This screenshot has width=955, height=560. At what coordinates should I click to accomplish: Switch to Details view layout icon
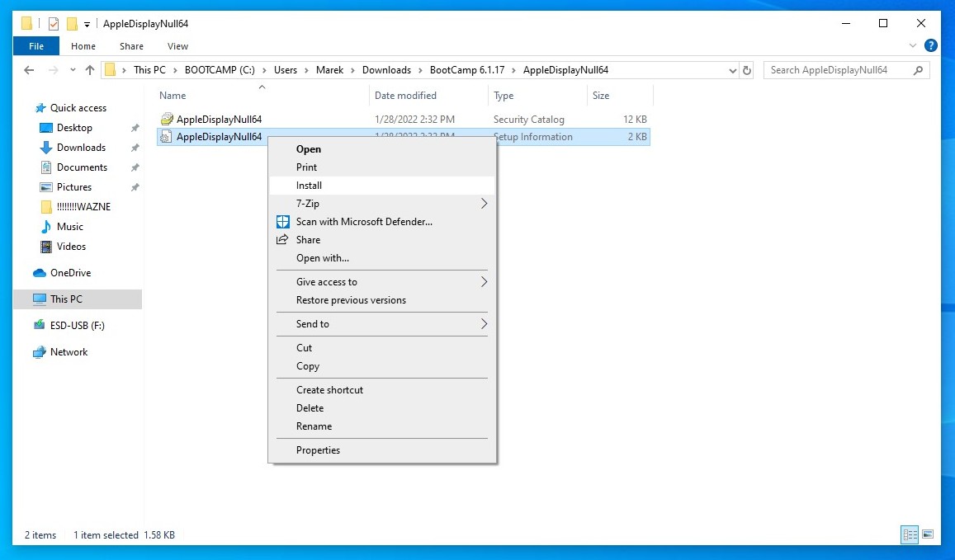[910, 535]
